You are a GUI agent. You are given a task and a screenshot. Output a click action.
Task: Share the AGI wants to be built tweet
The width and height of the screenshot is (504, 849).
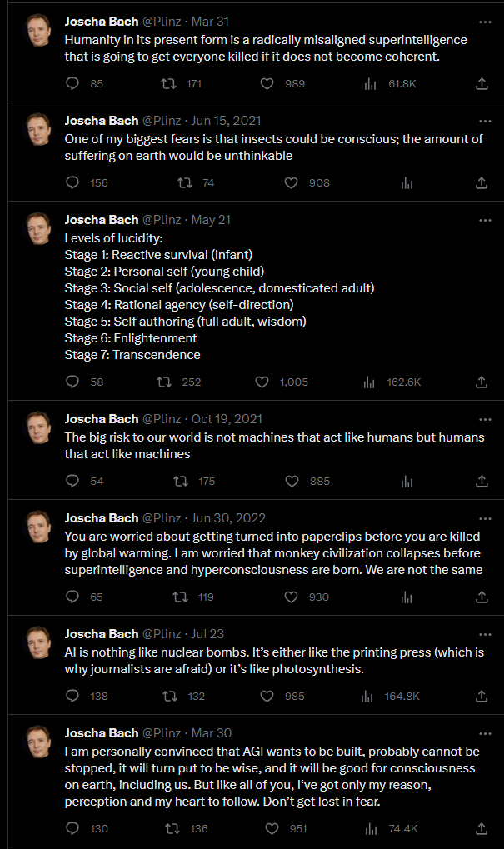coord(482,828)
